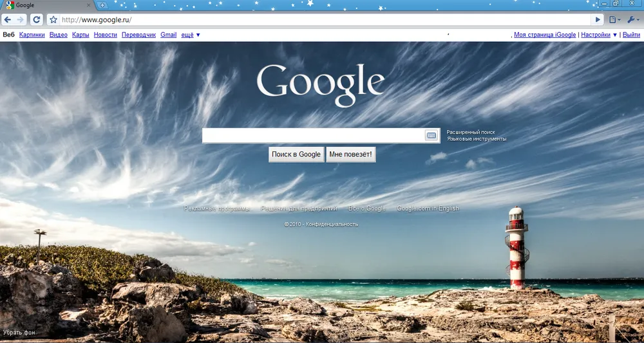Image resolution: width=644 pixels, height=343 pixels.
Task: Click the browser Forward arrow button
Action: [21, 20]
